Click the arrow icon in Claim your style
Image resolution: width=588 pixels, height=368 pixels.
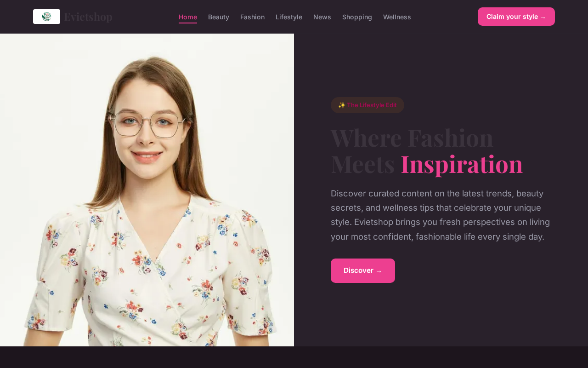[543, 17]
